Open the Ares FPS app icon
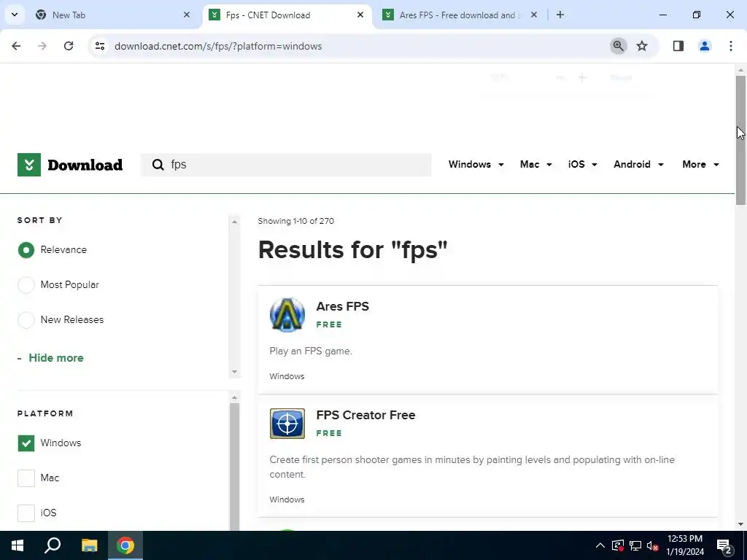747x560 pixels. point(287,315)
